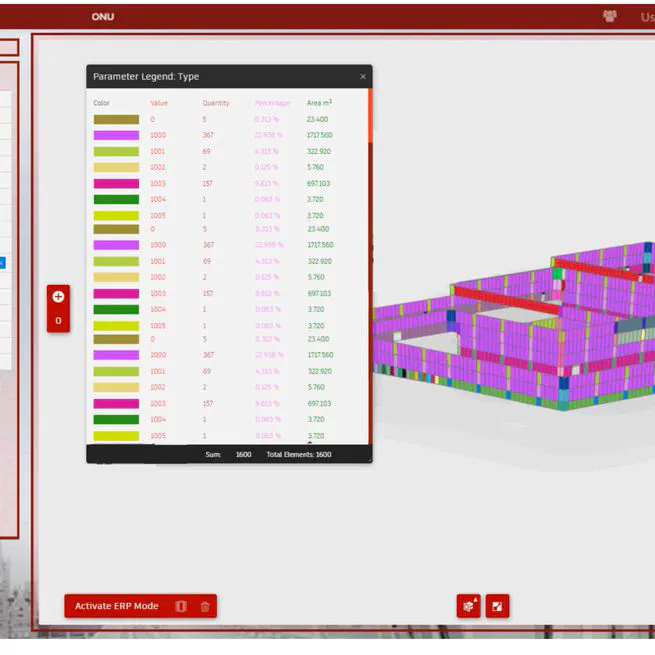The height and width of the screenshot is (655, 655).
Task: Click the legend's orange scrollbar thumb
Action: pyautogui.click(x=370, y=116)
